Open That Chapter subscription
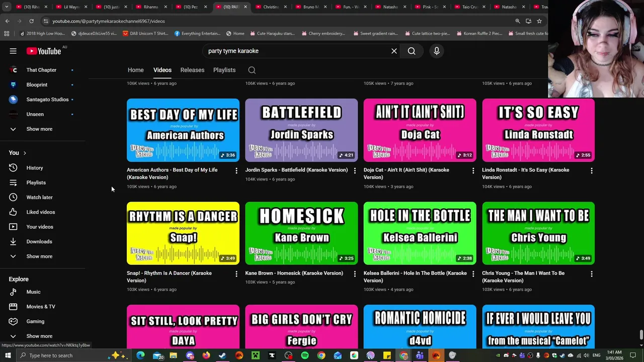This screenshot has height=362, width=644. tap(40, 70)
